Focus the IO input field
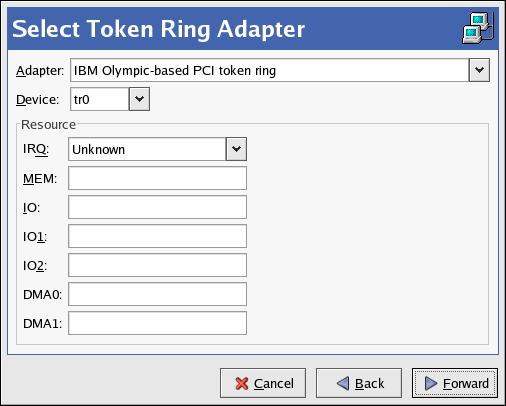 click(157, 207)
